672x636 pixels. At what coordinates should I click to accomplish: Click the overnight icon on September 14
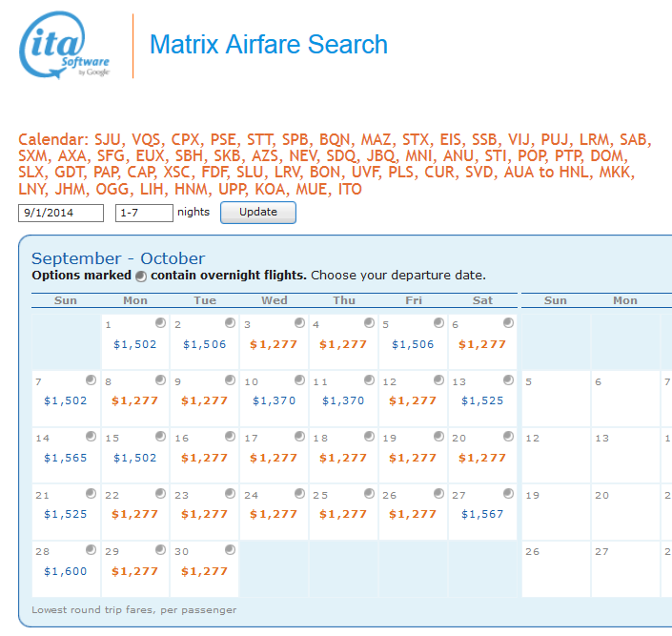point(91,437)
